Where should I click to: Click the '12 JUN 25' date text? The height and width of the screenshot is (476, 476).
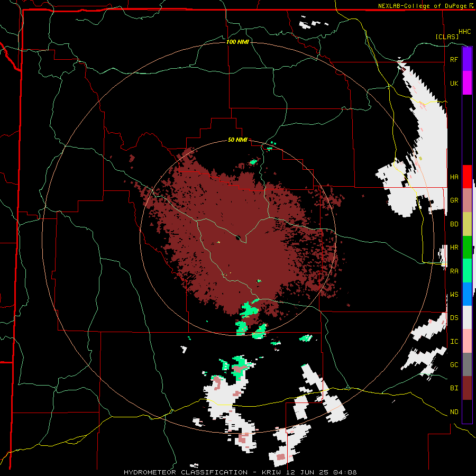tap(308, 472)
